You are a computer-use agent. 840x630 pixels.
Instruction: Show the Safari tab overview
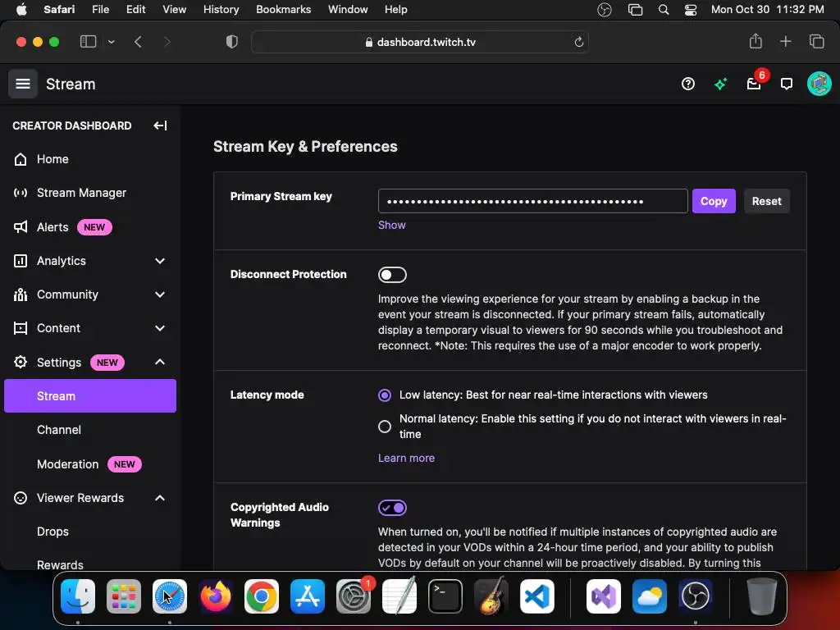(x=816, y=41)
